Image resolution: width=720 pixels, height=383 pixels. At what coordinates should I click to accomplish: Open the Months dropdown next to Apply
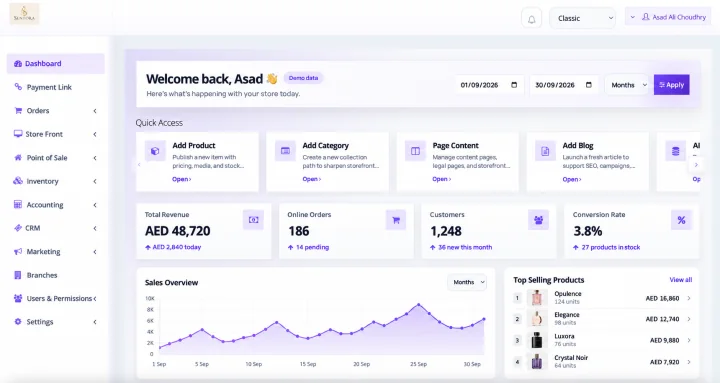pyautogui.click(x=627, y=85)
